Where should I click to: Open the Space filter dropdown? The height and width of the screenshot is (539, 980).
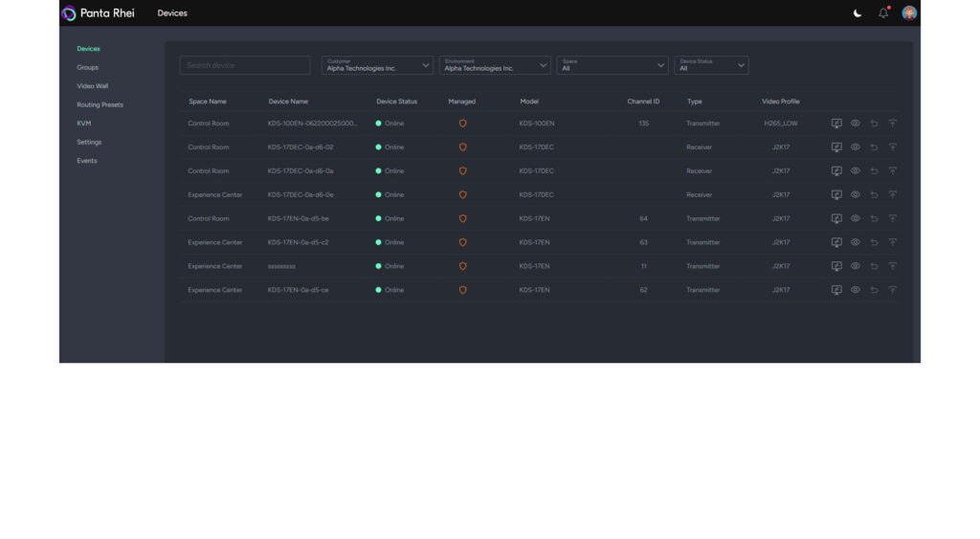coord(612,65)
